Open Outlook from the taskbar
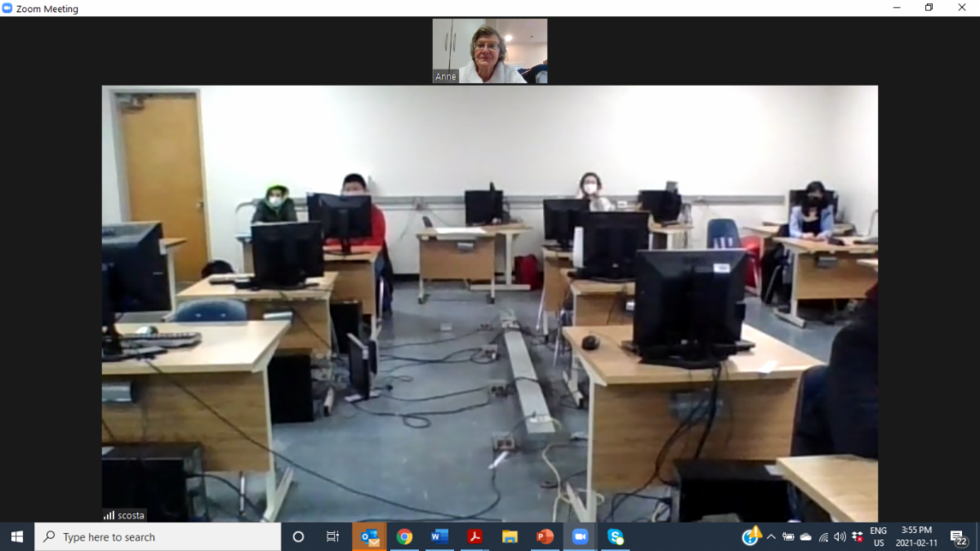980x551 pixels. click(x=369, y=536)
